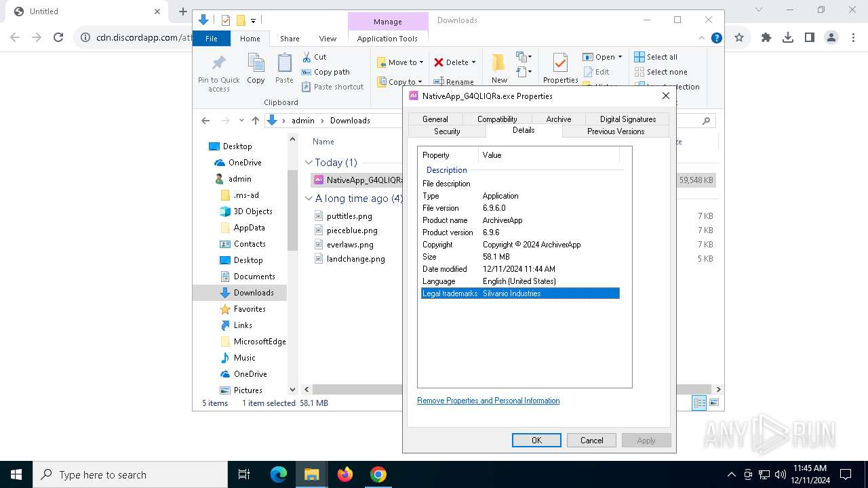Switch to Previous Versions tab
The image size is (868, 488).
click(x=616, y=131)
